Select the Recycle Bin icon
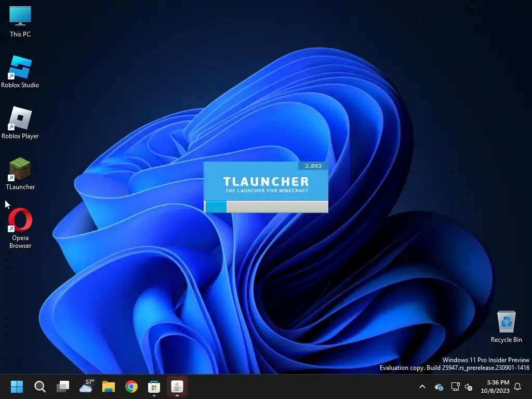This screenshot has width=532, height=399. point(506,326)
